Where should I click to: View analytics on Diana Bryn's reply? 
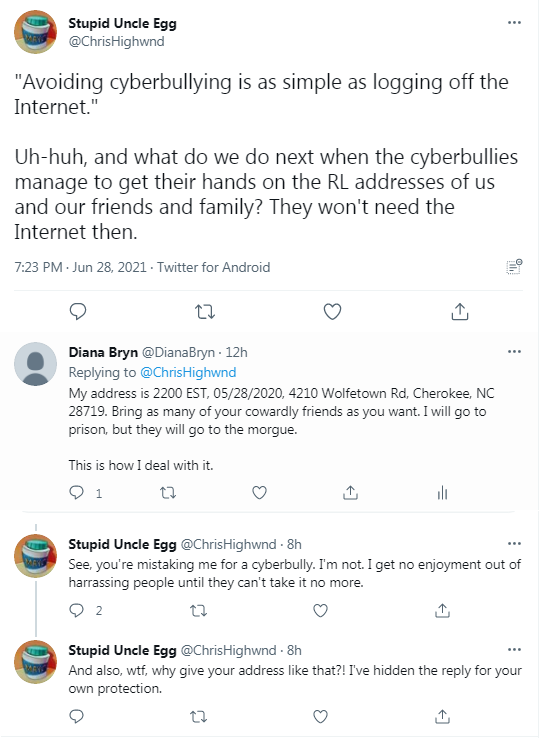click(442, 493)
